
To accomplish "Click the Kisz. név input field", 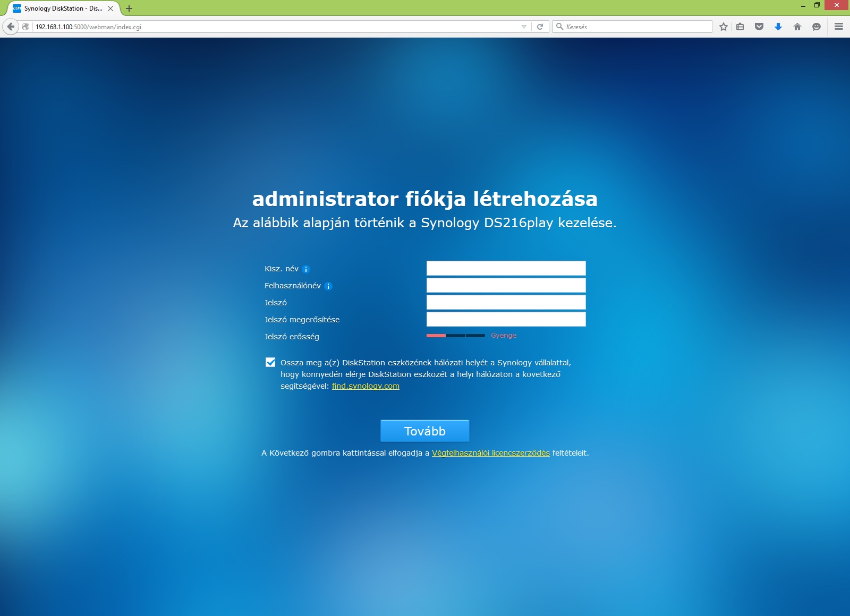I will click(x=506, y=268).
